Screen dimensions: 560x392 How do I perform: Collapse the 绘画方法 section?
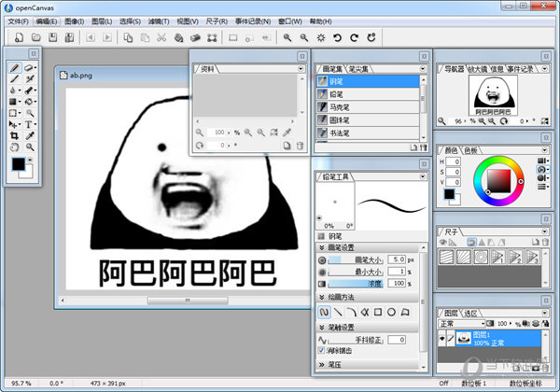tap(321, 297)
